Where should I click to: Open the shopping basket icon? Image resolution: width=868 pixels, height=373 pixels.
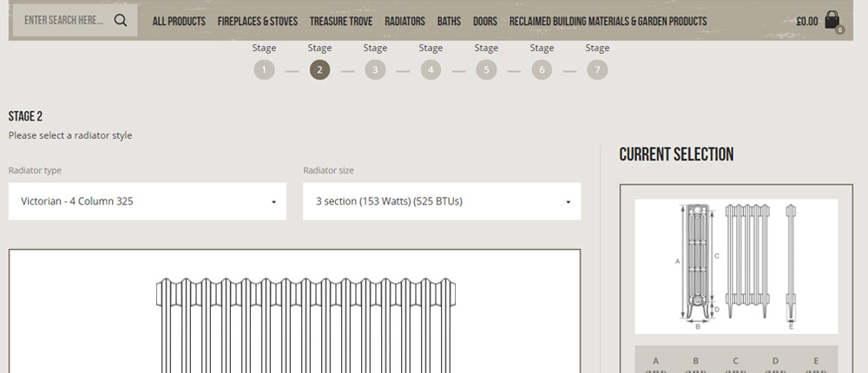(832, 21)
